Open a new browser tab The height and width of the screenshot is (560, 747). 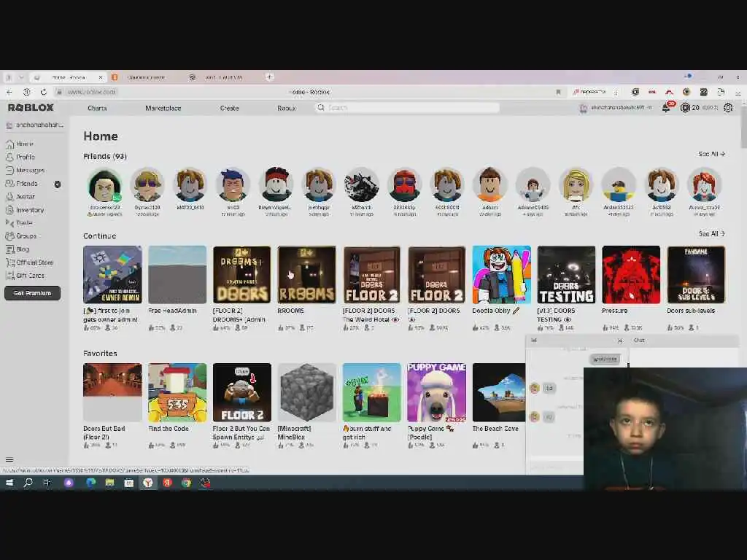[x=269, y=77]
